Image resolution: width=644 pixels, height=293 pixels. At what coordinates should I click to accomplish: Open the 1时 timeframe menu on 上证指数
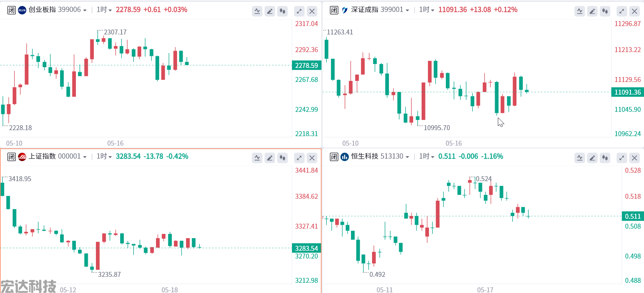click(x=104, y=157)
